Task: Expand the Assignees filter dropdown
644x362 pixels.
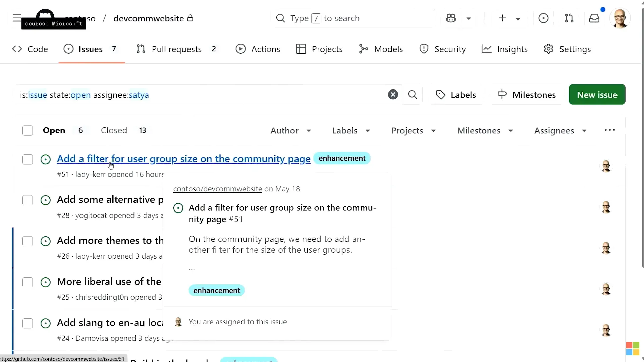Action: [x=560, y=131]
